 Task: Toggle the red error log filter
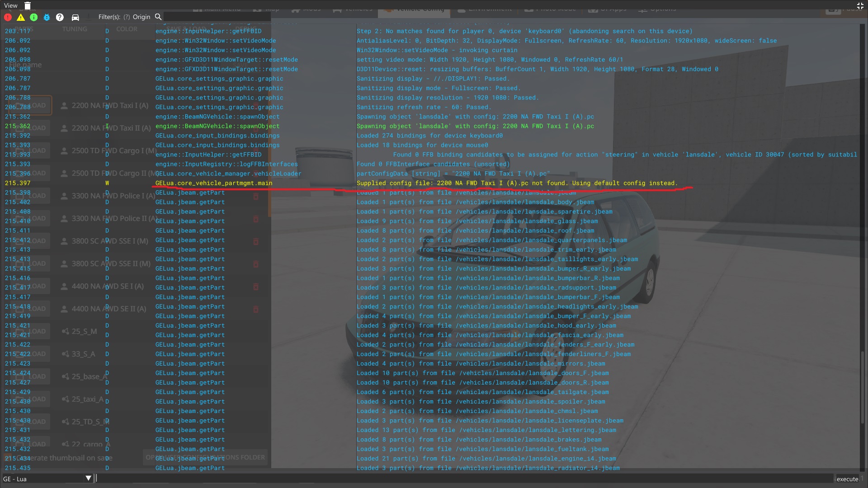click(x=8, y=17)
